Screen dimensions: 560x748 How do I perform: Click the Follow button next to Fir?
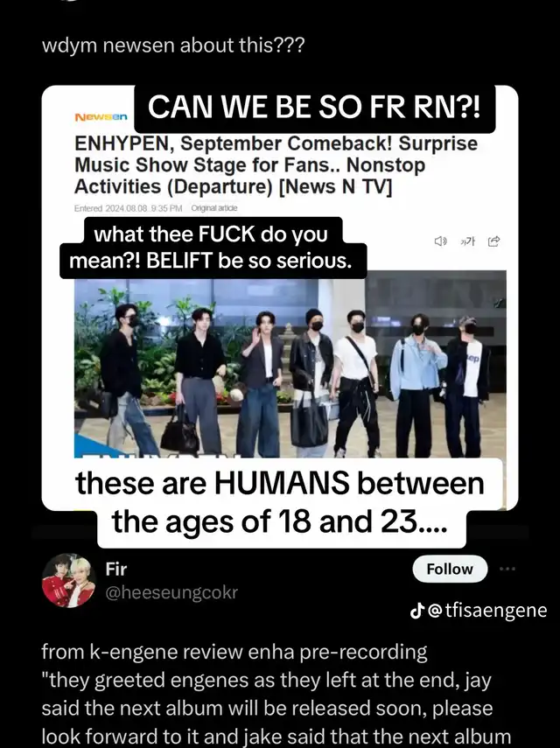(x=450, y=570)
